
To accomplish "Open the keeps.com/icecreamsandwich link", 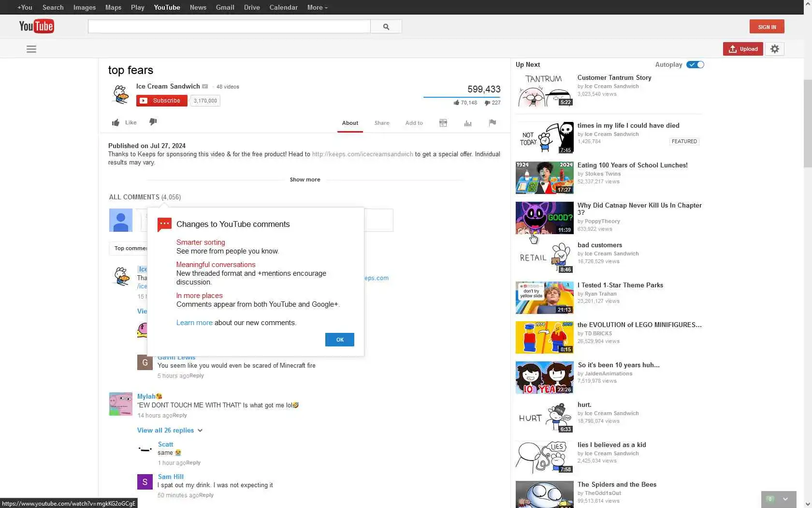I will 362,154.
